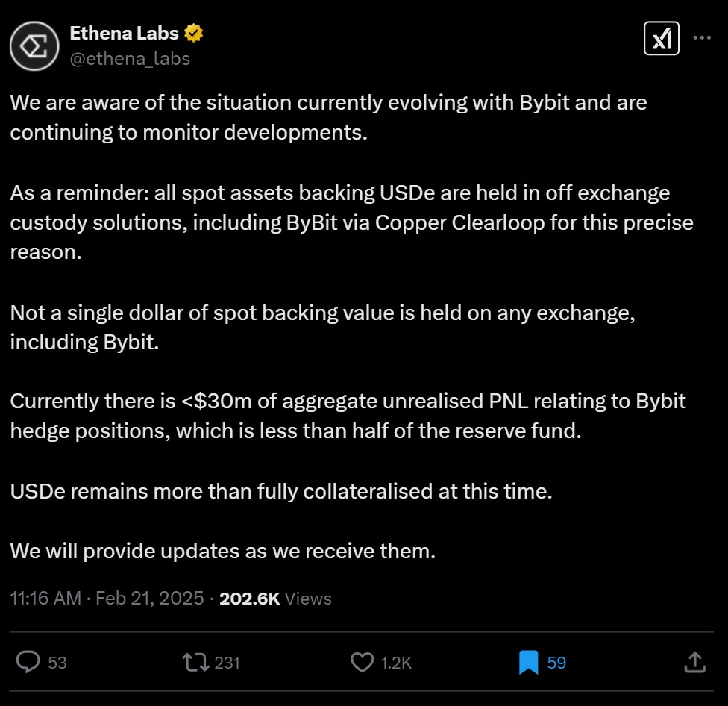Click the 53 replies count
This screenshot has height=706, width=728.
coord(57,662)
